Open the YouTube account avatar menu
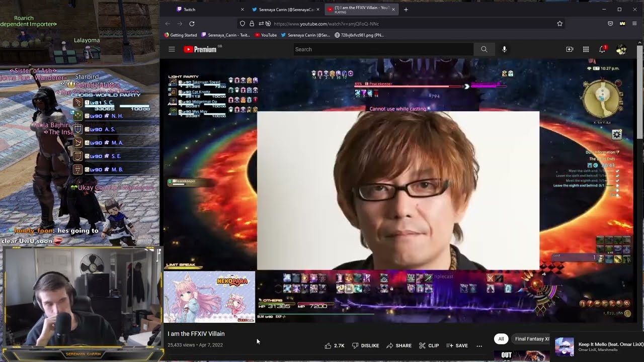This screenshot has height=362, width=644. coord(621,49)
